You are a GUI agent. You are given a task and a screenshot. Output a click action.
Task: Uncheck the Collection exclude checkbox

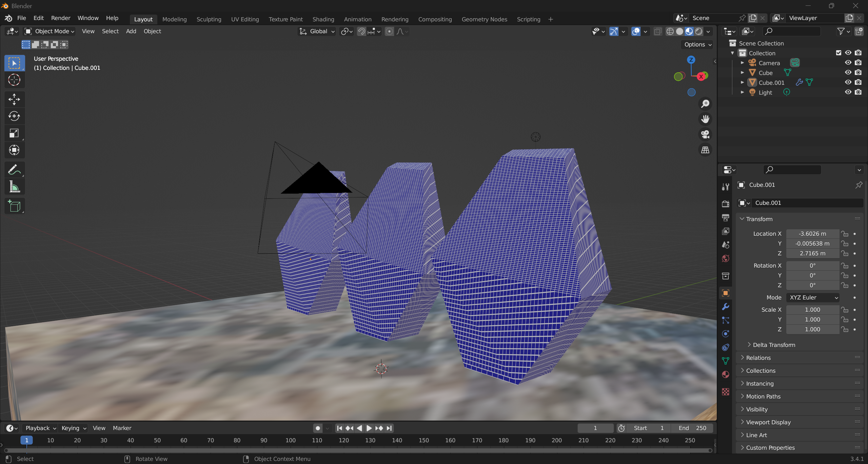click(x=839, y=53)
